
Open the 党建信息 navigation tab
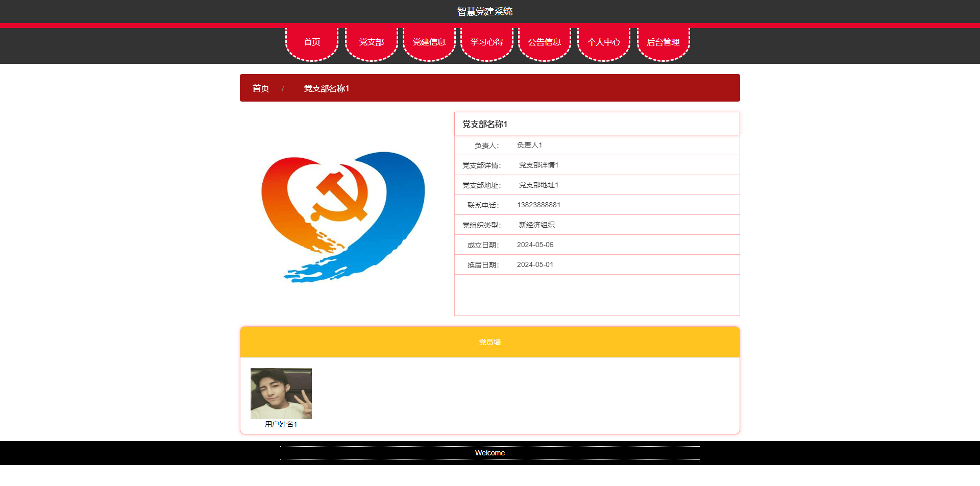429,42
